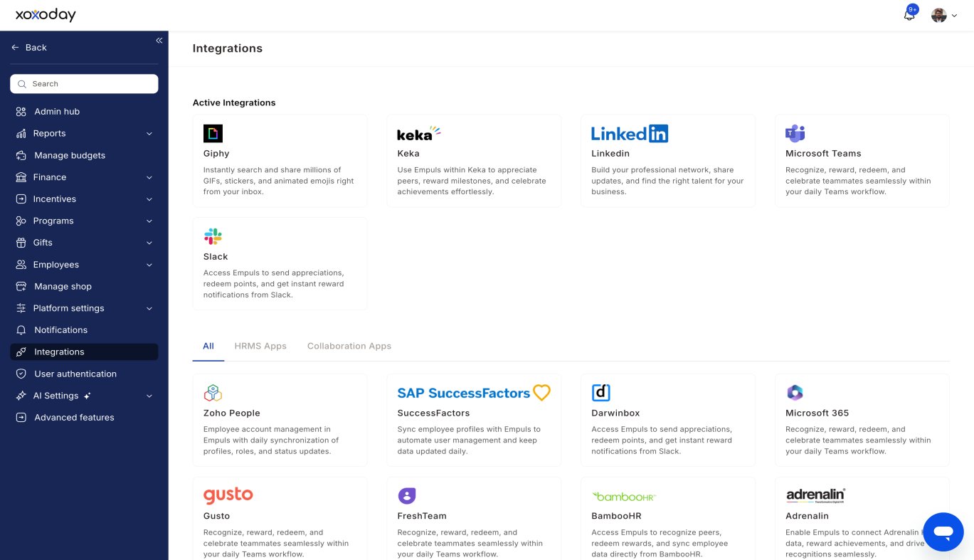Click the Linkedin card description text
974x560 pixels.
click(667, 181)
